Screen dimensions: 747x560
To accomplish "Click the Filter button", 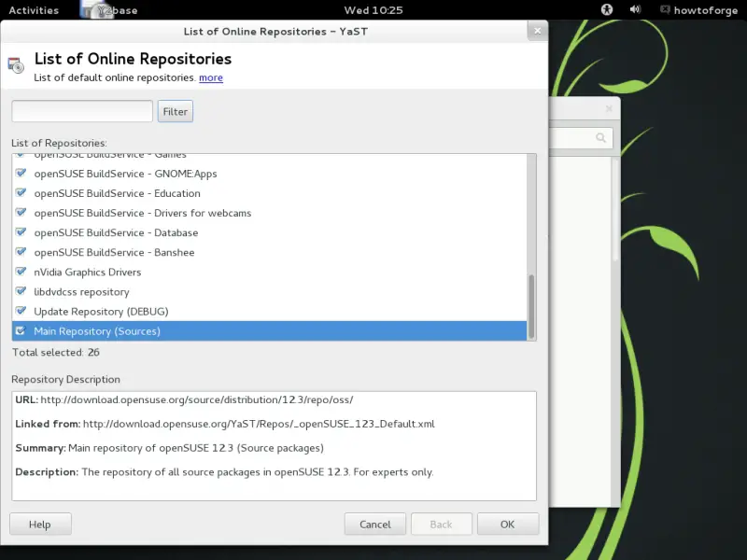I will 176,111.
